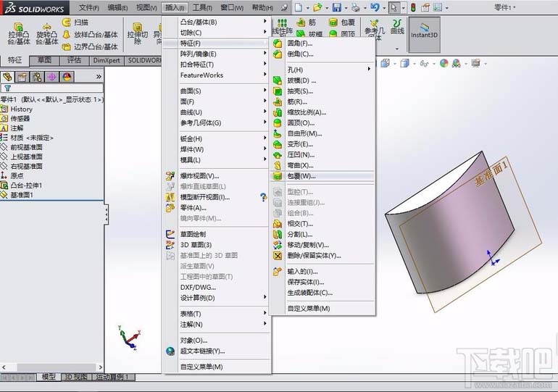The width and height of the screenshot is (558, 392).
Task: Switch to the DimXpert tab
Action: [x=107, y=60]
